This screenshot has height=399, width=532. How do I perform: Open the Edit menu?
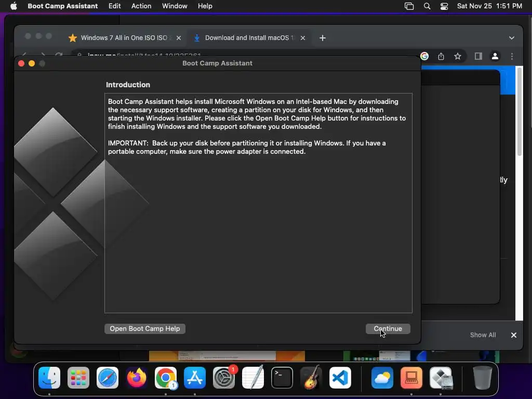pyautogui.click(x=114, y=6)
